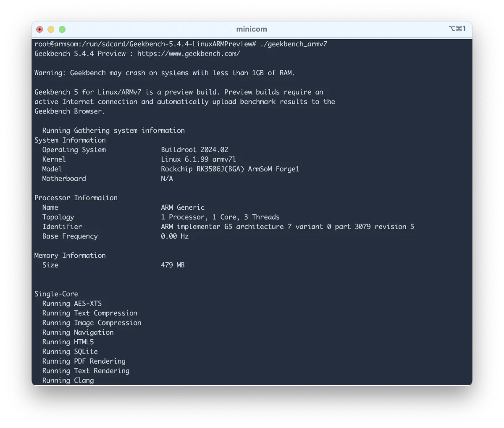Click the 'Geekbench 5 for Linux/ARMv7' line

coord(179,92)
